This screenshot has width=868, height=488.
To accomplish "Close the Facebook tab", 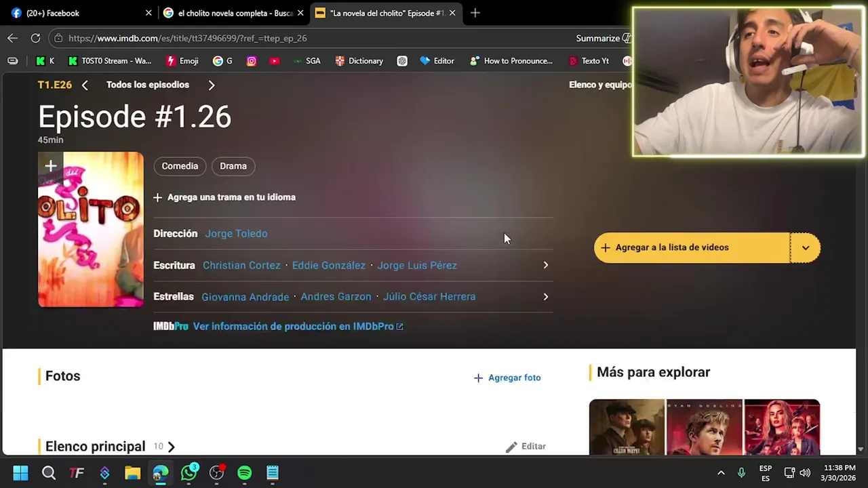I will tap(149, 13).
